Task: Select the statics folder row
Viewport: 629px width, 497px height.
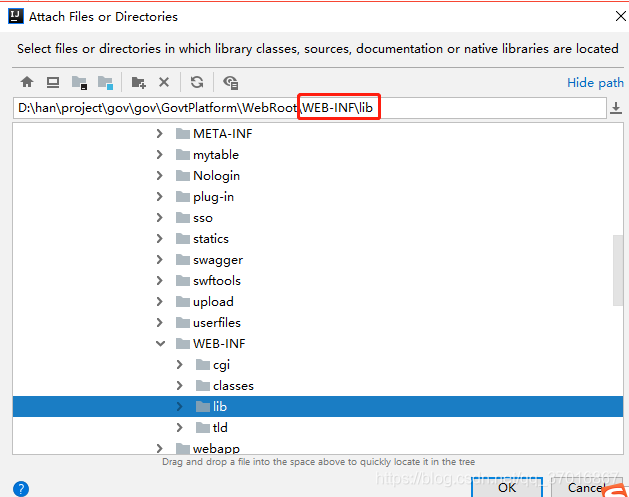Action: coord(318,239)
